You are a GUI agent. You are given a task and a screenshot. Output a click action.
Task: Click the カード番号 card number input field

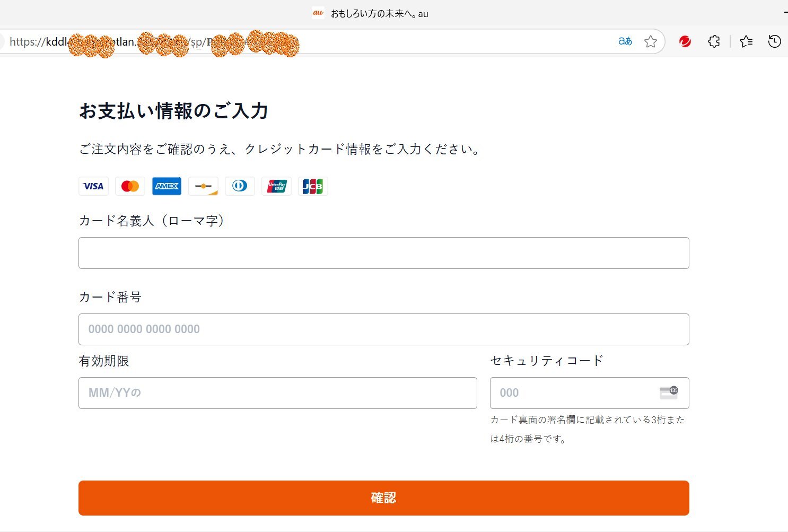383,329
